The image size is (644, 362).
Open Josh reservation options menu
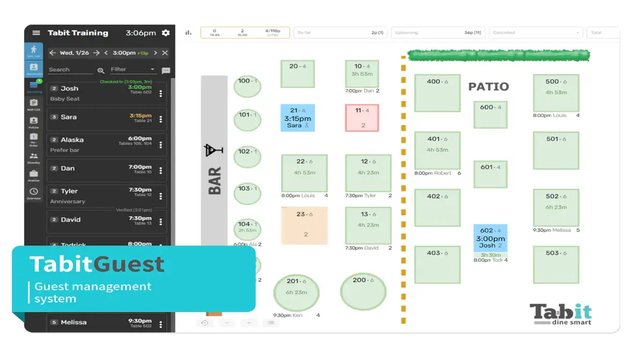coord(160,93)
